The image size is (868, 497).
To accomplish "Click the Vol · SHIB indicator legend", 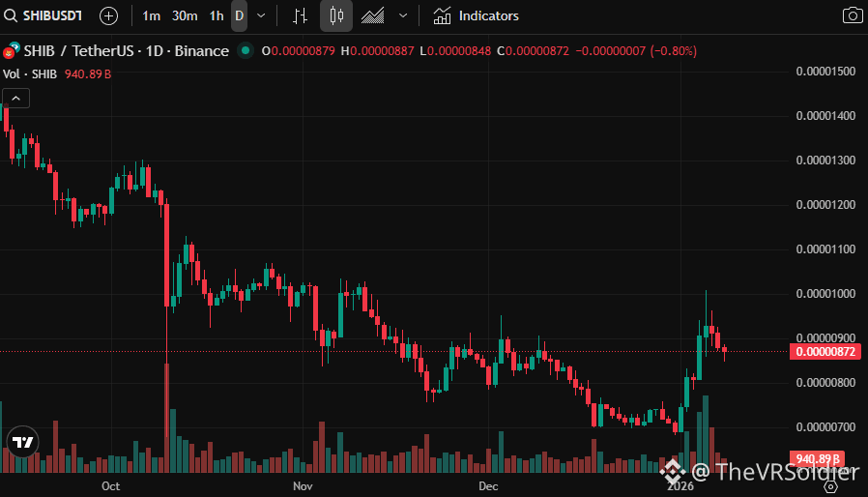I will point(30,74).
